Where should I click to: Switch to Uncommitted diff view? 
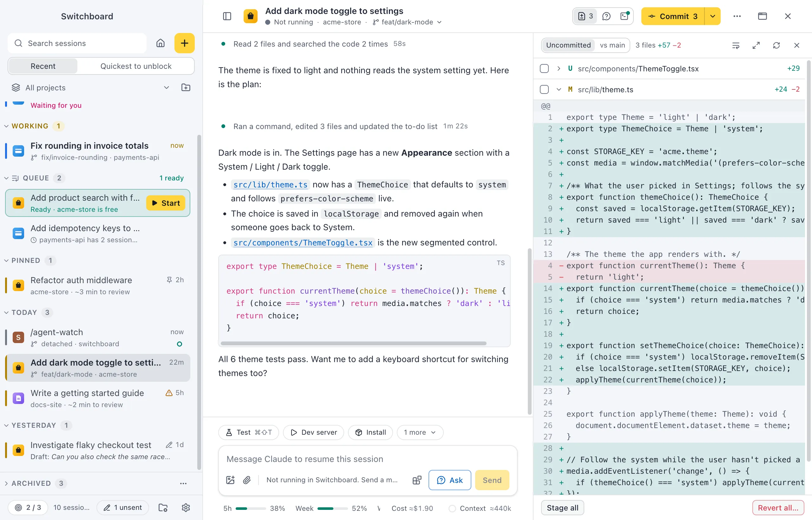[x=568, y=45]
